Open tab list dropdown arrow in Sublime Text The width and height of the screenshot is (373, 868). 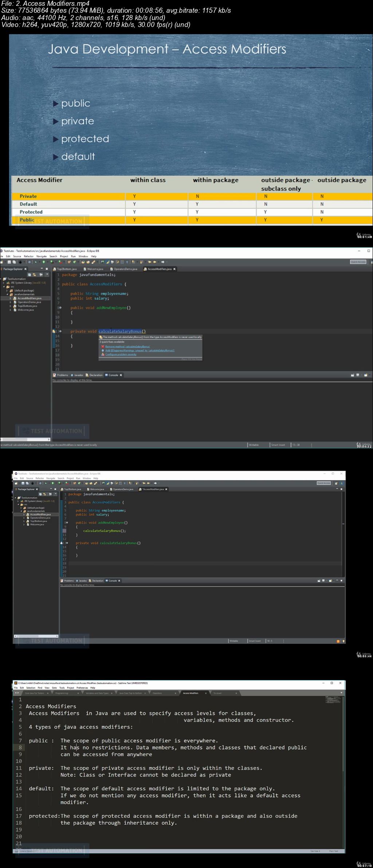(341, 693)
